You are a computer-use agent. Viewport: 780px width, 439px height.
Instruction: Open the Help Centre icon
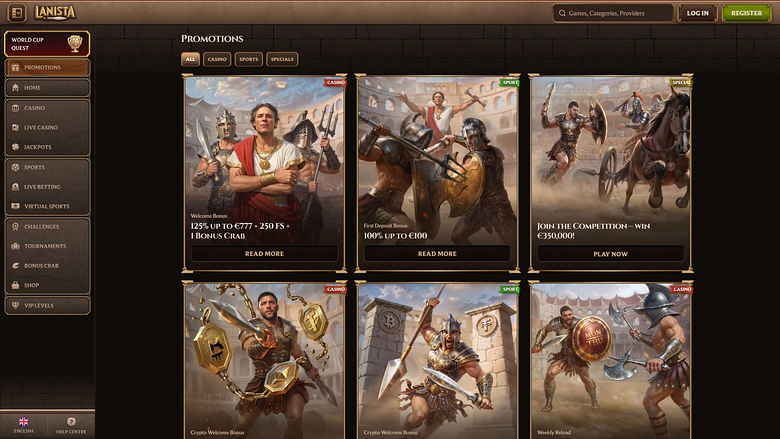[x=71, y=421]
